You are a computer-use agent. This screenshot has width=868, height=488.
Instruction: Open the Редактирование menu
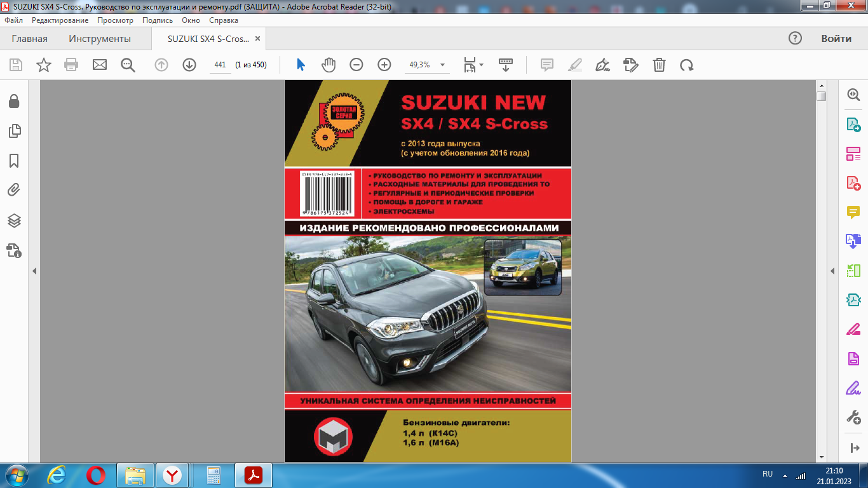click(60, 20)
